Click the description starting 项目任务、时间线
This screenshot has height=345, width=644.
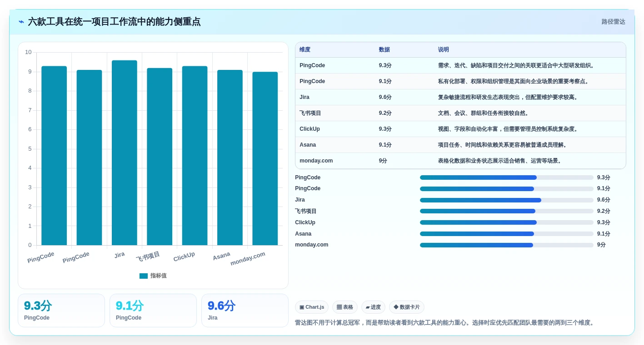pos(503,145)
